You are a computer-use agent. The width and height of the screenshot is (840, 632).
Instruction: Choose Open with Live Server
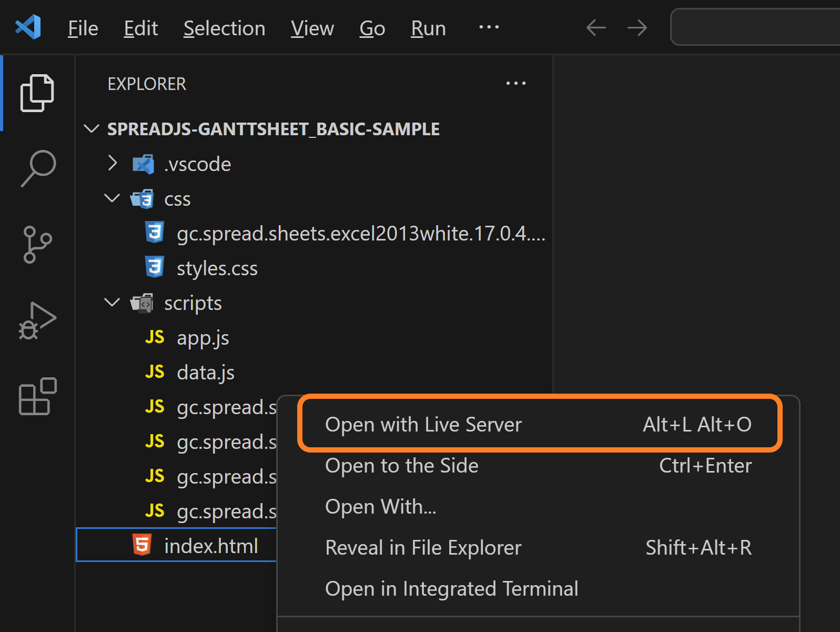[539, 424]
